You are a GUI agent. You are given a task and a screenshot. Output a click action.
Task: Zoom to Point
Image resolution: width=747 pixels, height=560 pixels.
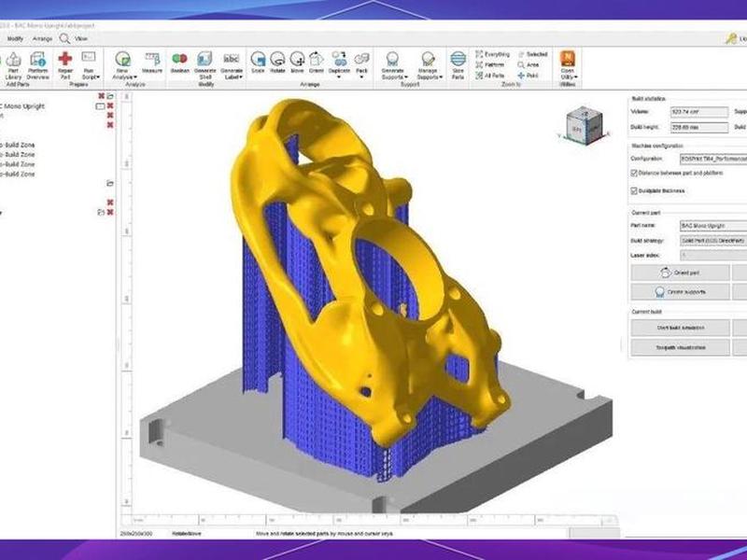(x=528, y=76)
